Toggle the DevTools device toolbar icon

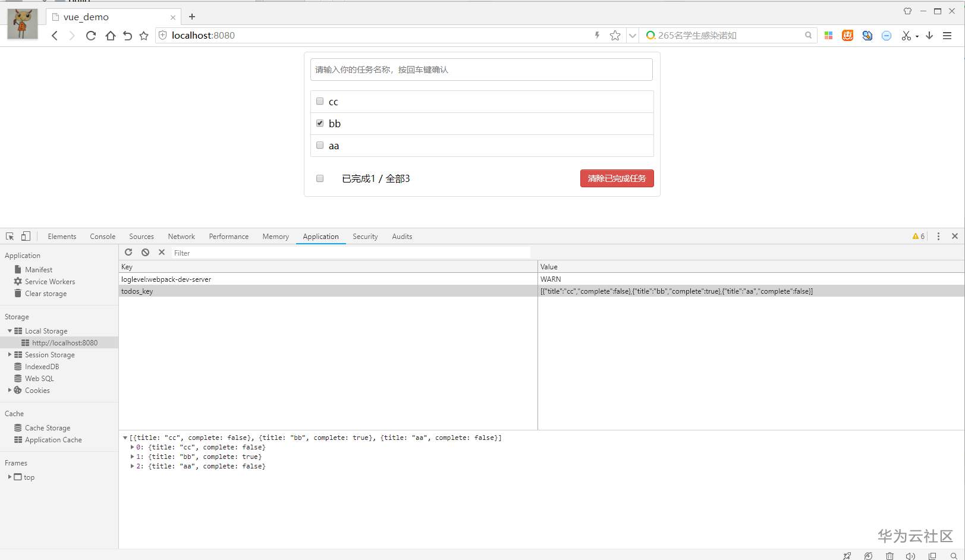click(x=26, y=236)
